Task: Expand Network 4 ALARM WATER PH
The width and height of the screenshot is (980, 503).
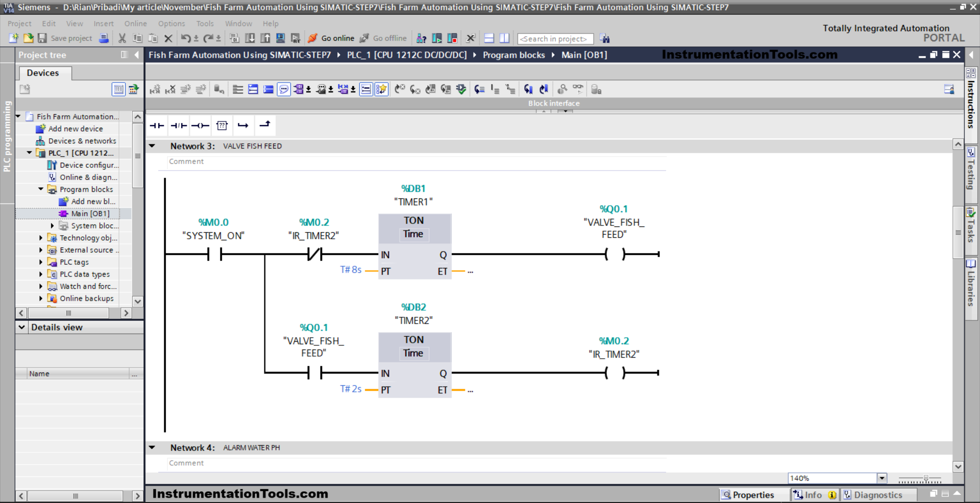Action: coord(152,447)
